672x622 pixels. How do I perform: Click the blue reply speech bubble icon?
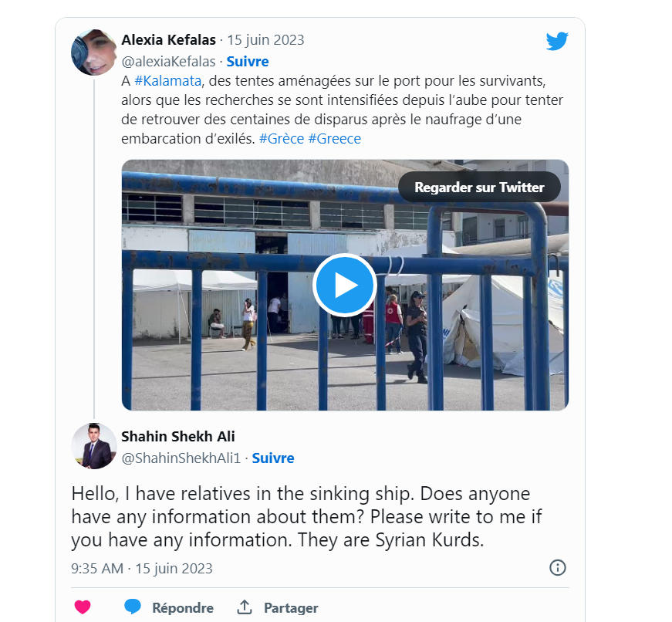133,607
